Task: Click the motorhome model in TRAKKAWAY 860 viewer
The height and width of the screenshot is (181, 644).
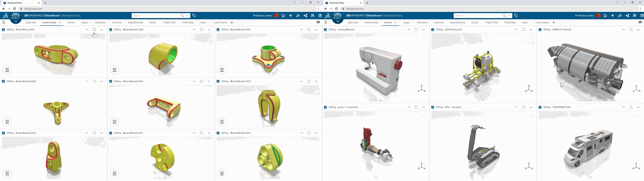Action: [x=588, y=149]
